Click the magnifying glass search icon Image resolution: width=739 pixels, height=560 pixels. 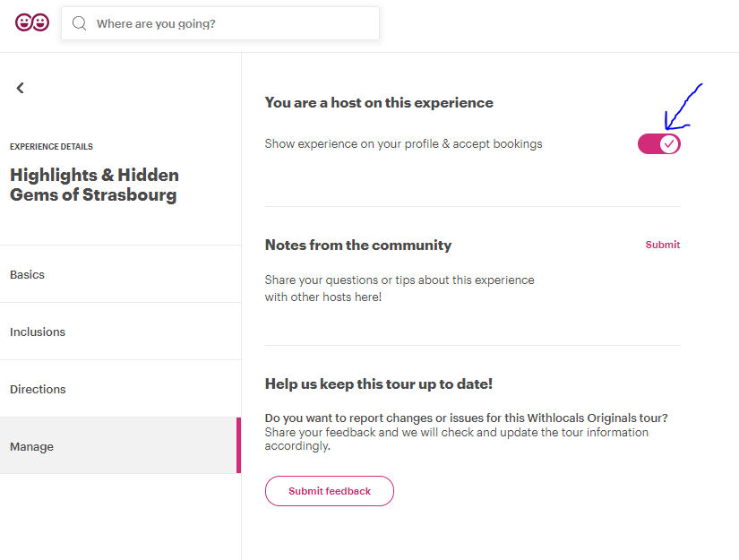tap(79, 23)
